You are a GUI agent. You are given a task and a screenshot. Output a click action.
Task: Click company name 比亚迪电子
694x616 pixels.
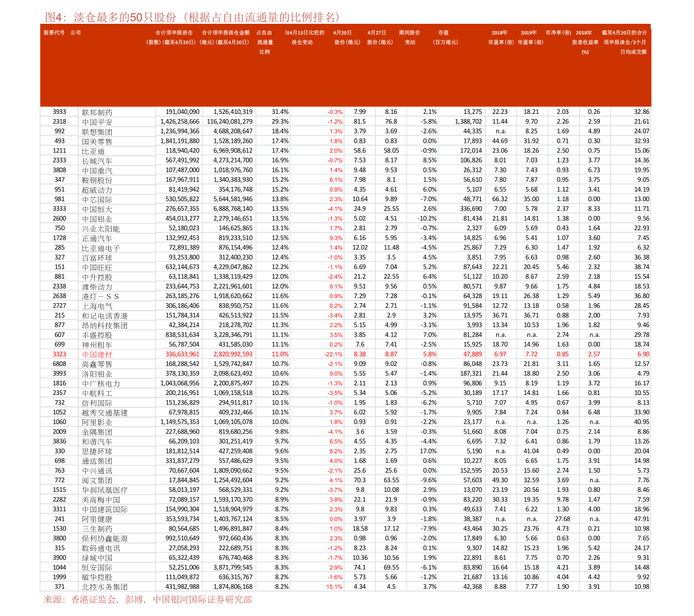click(x=101, y=248)
